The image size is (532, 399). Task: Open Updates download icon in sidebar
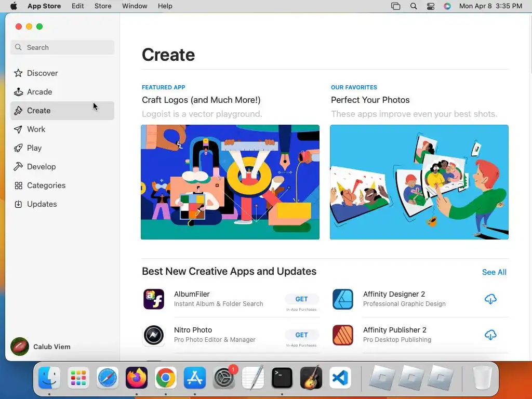pyautogui.click(x=18, y=204)
